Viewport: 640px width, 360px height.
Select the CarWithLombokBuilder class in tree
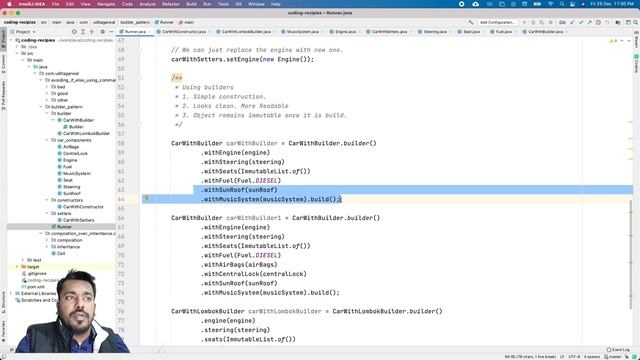[x=86, y=133]
